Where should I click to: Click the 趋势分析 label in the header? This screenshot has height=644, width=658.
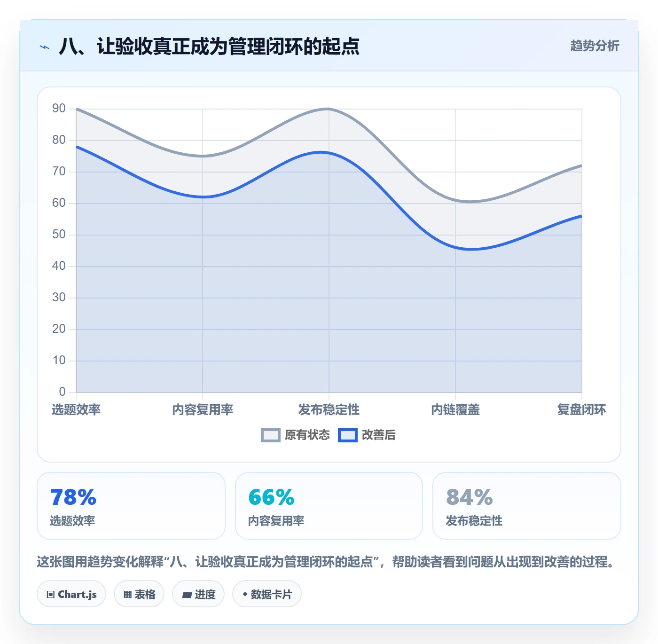[x=595, y=46]
